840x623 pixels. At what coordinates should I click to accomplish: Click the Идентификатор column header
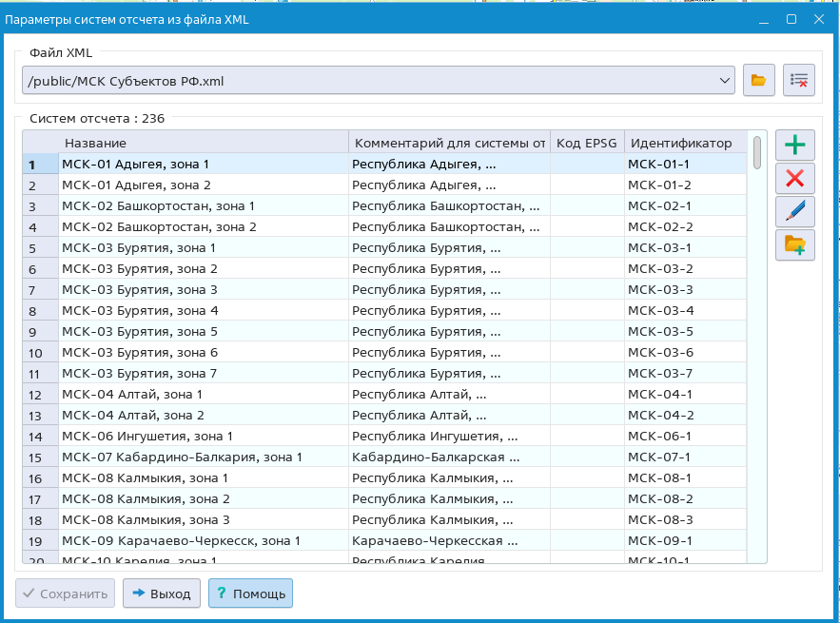682,143
